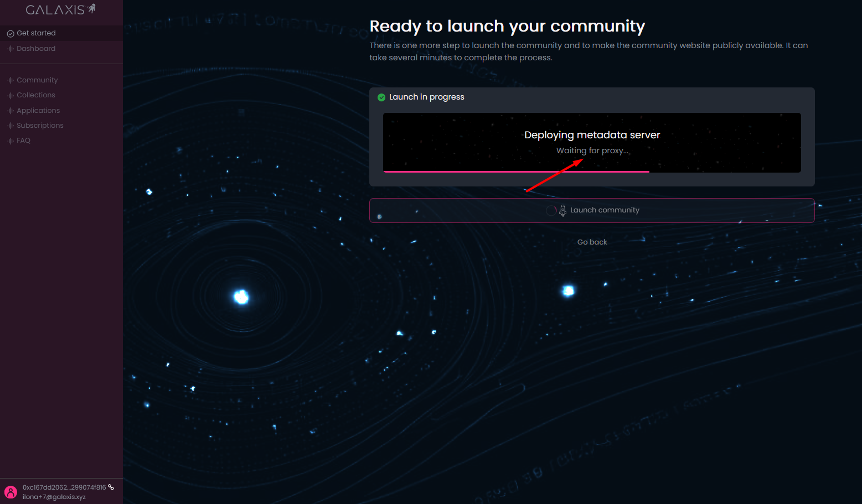Click the pink deployment progress bar

[516, 172]
